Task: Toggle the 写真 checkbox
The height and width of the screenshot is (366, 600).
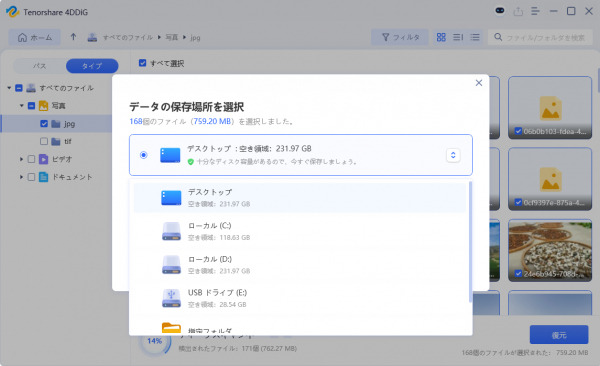Action: (32, 106)
